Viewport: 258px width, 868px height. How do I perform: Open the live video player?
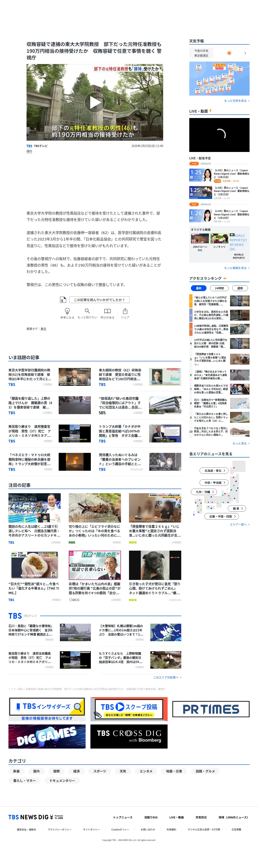[219, 135]
